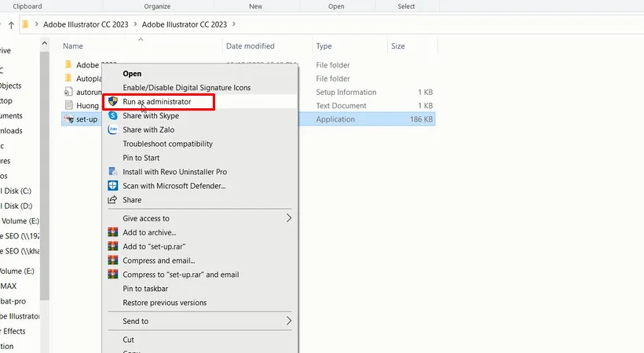Click the Microsoft Defender shield icon
644x353 pixels.
[x=112, y=186]
